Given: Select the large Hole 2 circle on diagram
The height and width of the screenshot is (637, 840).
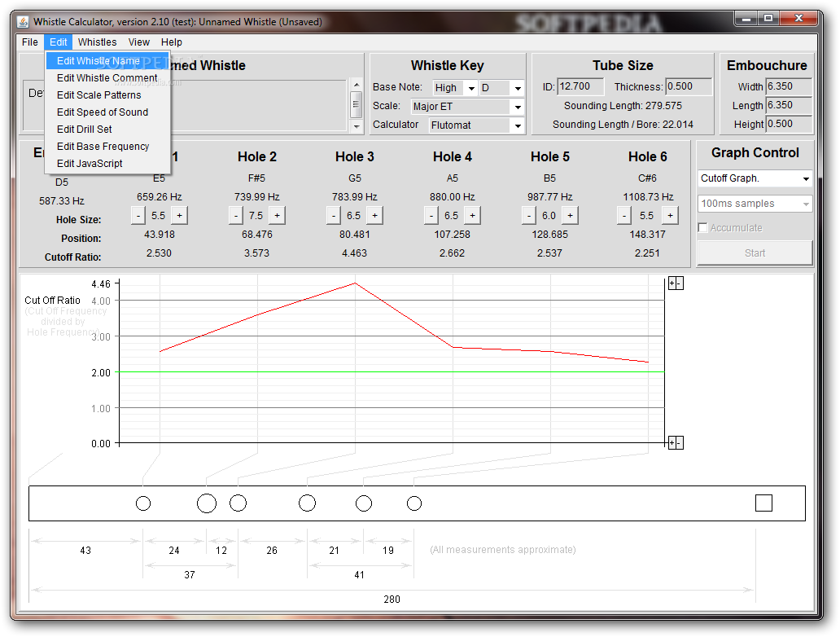Looking at the screenshot, I should click(207, 503).
